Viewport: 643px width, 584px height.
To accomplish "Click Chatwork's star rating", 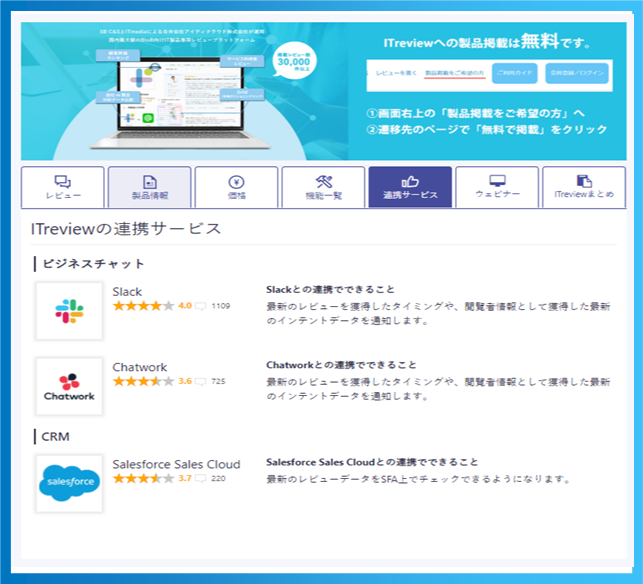I will [144, 381].
